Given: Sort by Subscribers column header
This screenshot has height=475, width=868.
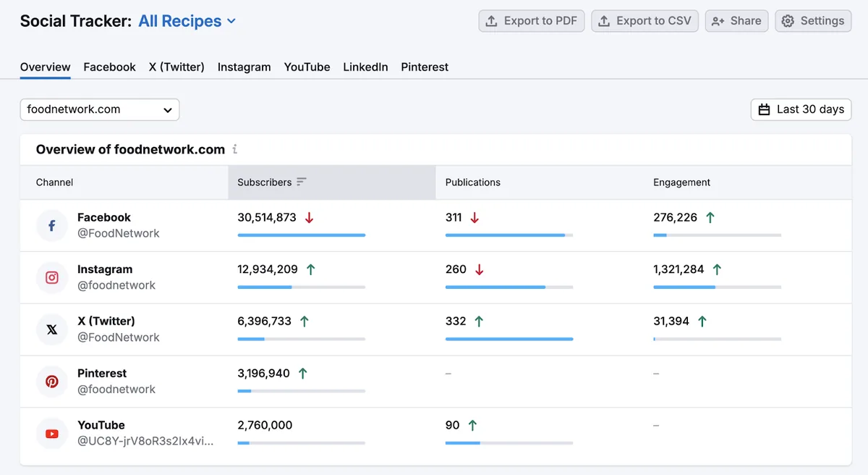Looking at the screenshot, I should pyautogui.click(x=332, y=182).
